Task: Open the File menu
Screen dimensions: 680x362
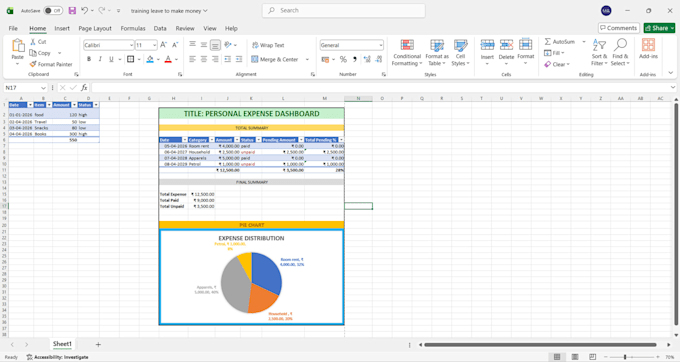Action: (13, 28)
